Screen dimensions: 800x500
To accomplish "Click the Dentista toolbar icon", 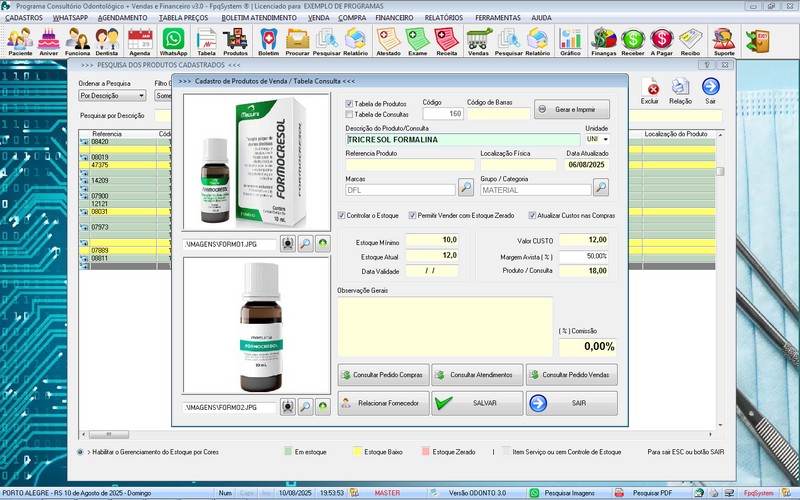I will click(x=108, y=41).
